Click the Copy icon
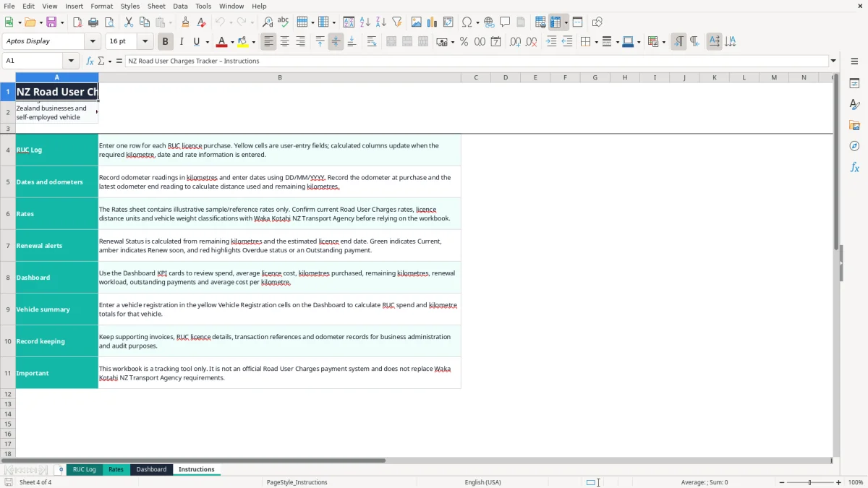The width and height of the screenshot is (868, 488). point(145,22)
